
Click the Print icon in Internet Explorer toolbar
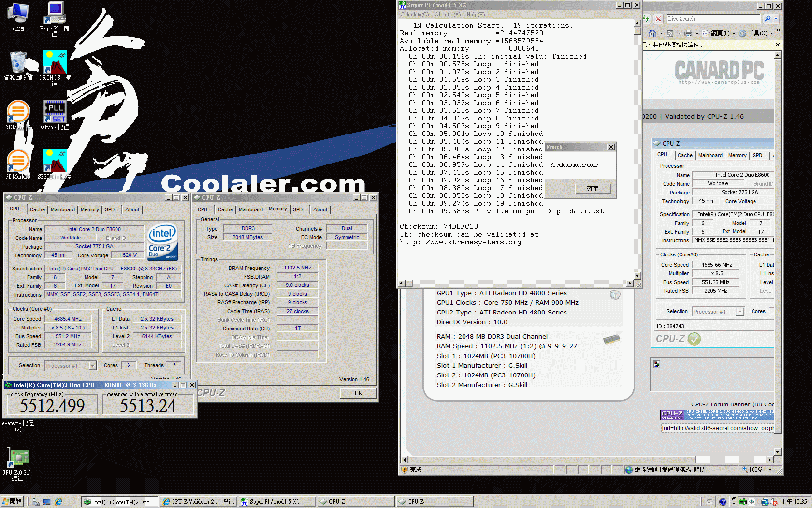pos(689,33)
